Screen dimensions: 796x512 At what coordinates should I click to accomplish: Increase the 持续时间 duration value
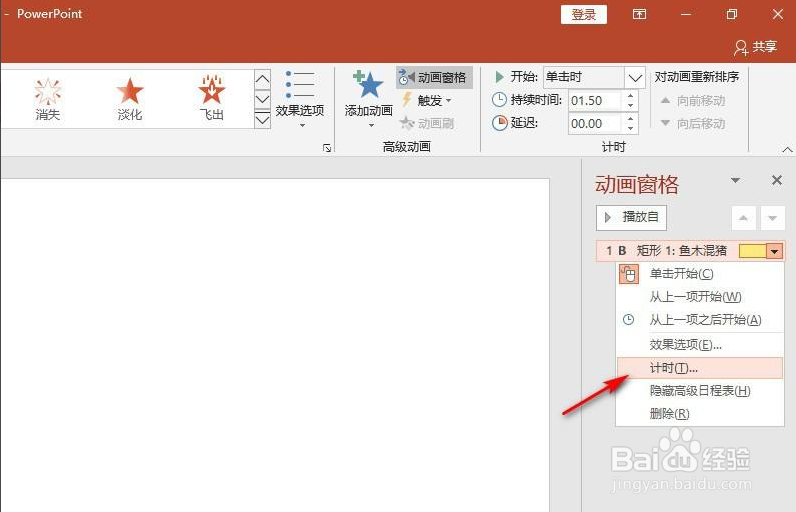(630, 95)
